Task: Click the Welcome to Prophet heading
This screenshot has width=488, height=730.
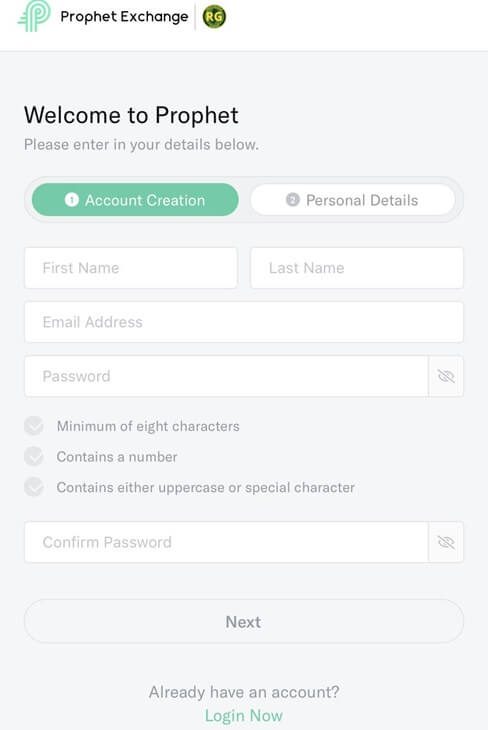Action: pos(131,115)
